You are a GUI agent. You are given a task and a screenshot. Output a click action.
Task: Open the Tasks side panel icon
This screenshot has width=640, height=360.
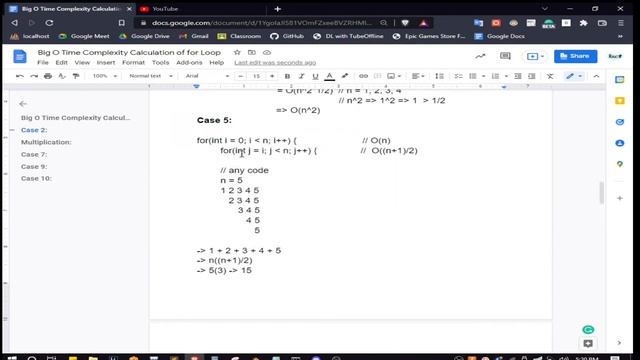point(620,122)
